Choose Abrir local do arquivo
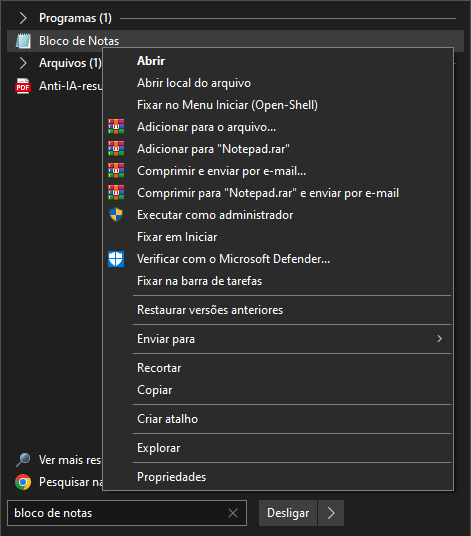Screen dimensions: 471x536 pyautogui.click(x=278, y=83)
